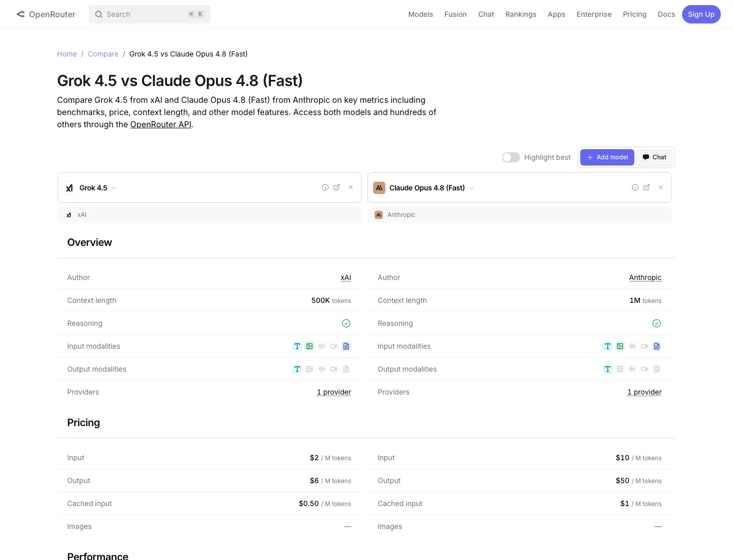Open the Apps nav item
733x560 pixels.
pos(556,14)
